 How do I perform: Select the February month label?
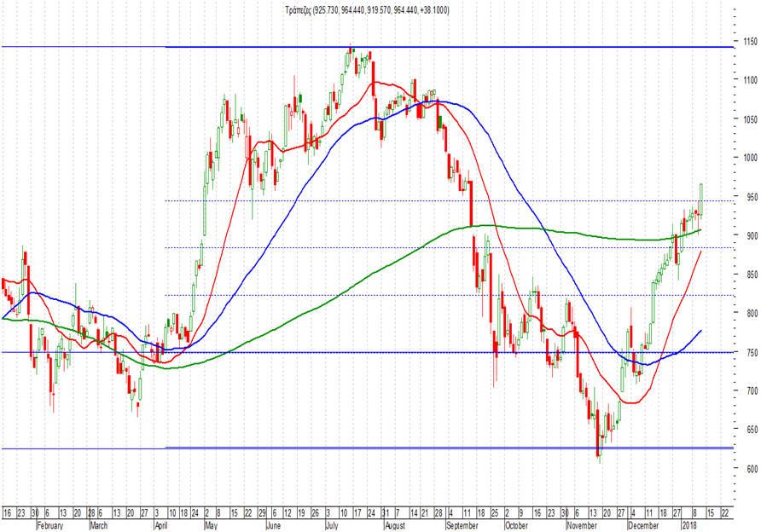[50, 526]
